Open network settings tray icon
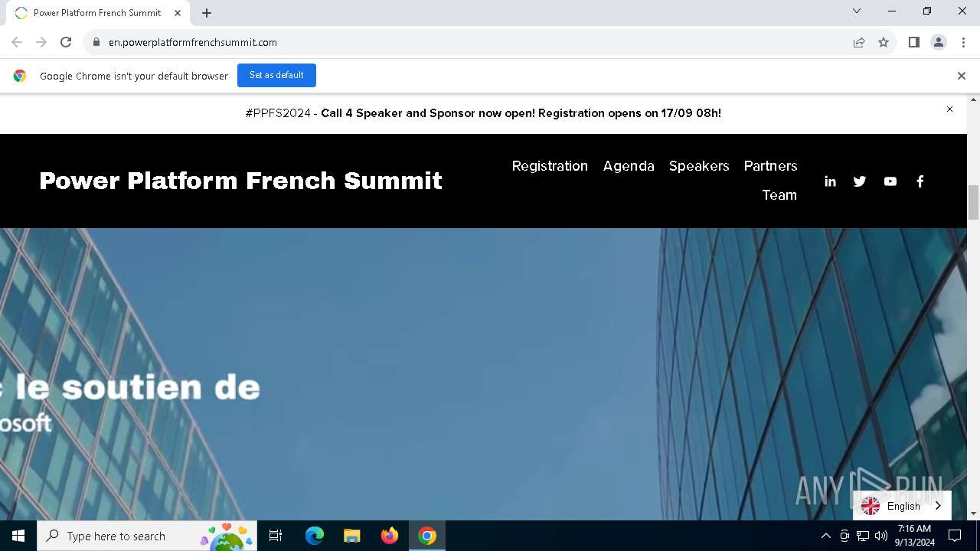This screenshot has width=980, height=551. (x=863, y=536)
